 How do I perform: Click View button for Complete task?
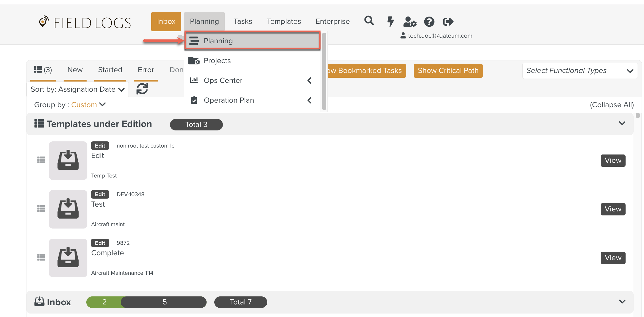[x=613, y=258]
